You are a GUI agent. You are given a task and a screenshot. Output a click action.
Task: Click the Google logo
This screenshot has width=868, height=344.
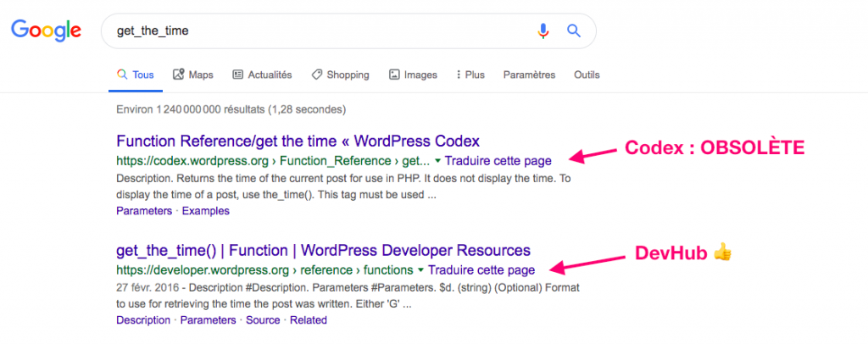point(47,31)
